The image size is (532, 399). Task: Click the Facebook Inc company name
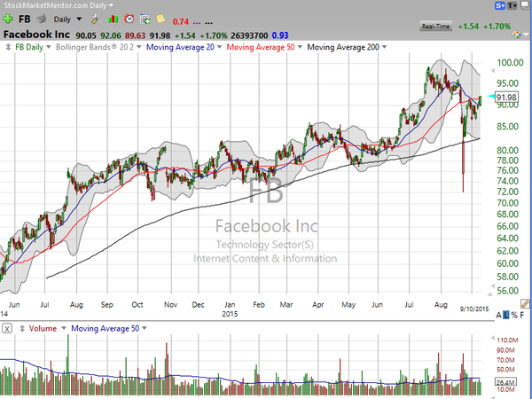pos(36,35)
